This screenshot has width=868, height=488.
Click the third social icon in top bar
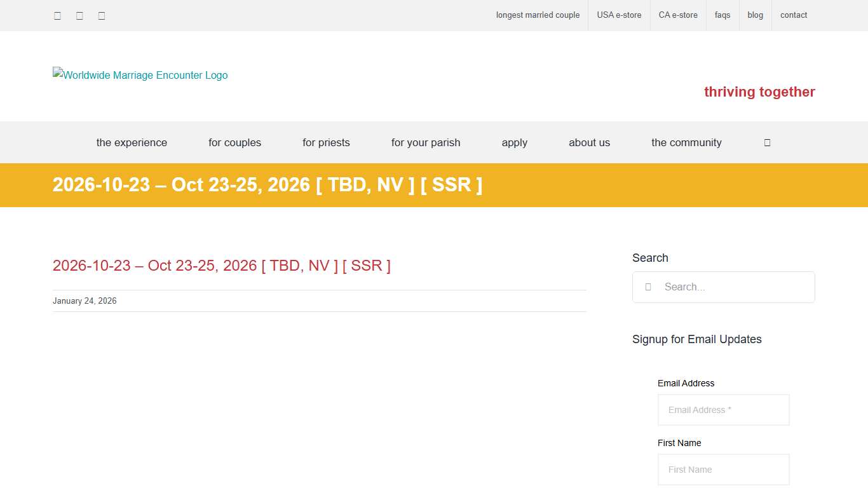102,16
